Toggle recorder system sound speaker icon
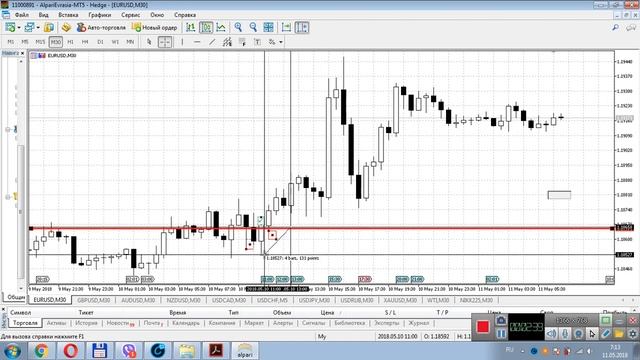 click(x=551, y=333)
